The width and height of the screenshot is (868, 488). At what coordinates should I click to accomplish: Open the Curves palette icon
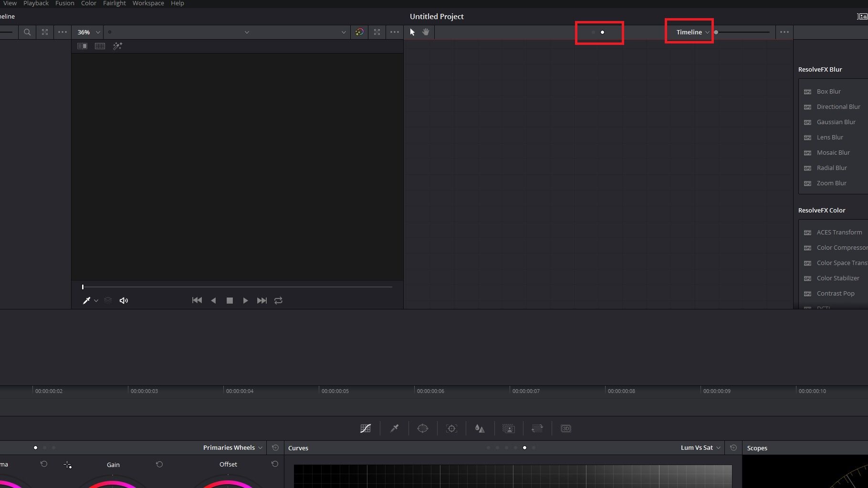point(366,428)
